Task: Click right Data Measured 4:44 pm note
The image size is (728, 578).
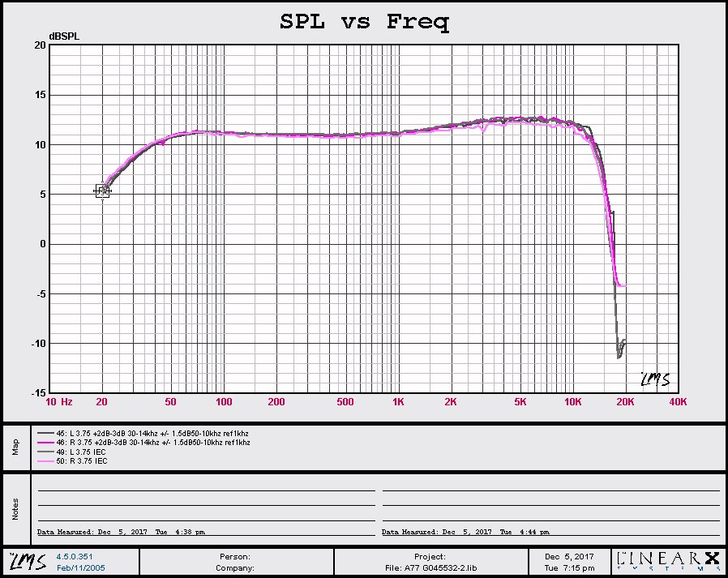Action: [x=465, y=533]
